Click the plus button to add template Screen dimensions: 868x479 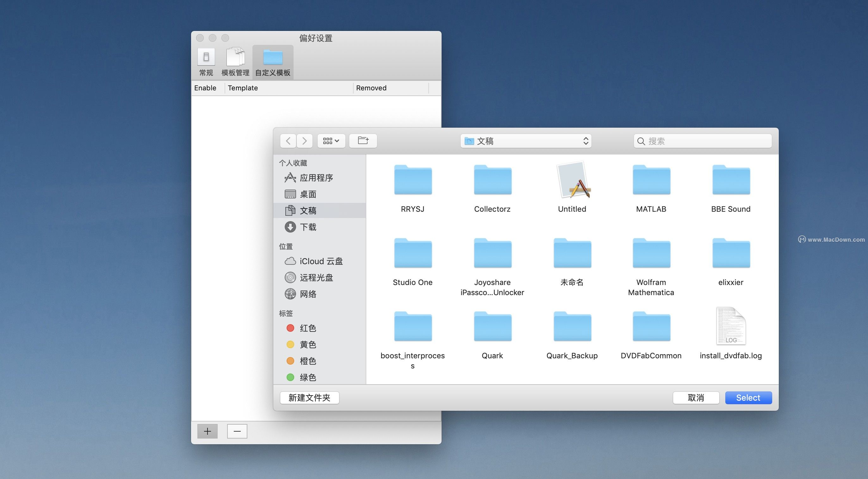pyautogui.click(x=207, y=431)
